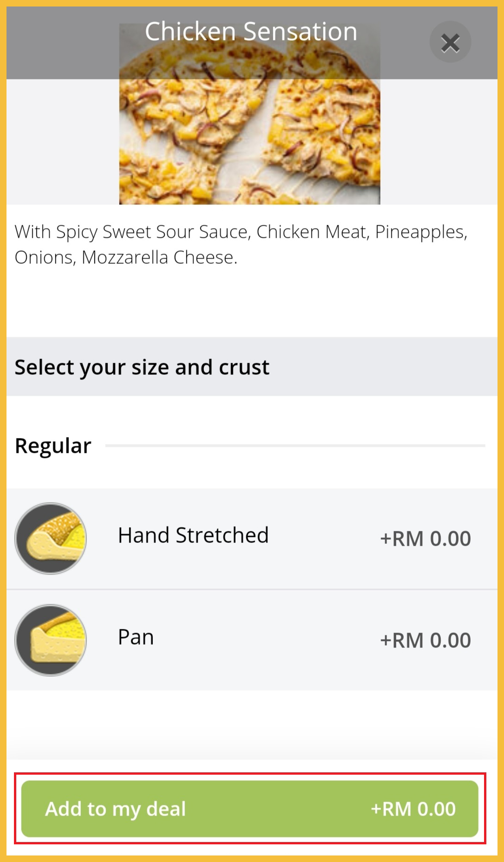Screen dimensions: 504x862
Task: Click the price on the Add to my deal button
Action: [412, 809]
